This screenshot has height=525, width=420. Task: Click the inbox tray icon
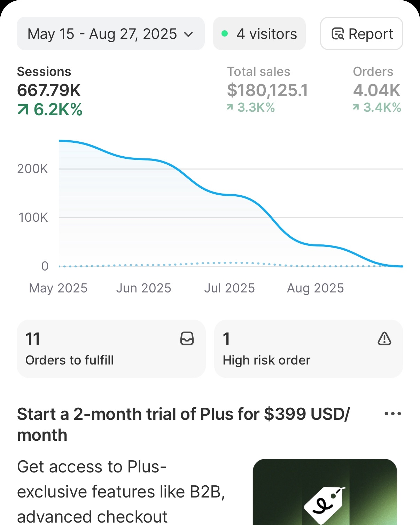[187, 338]
